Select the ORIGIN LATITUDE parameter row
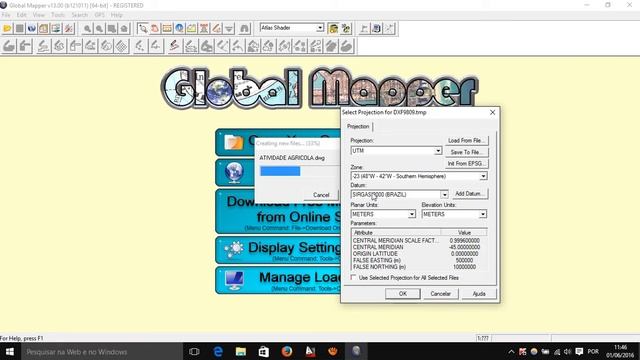This screenshot has width=640, height=360. coord(419,254)
